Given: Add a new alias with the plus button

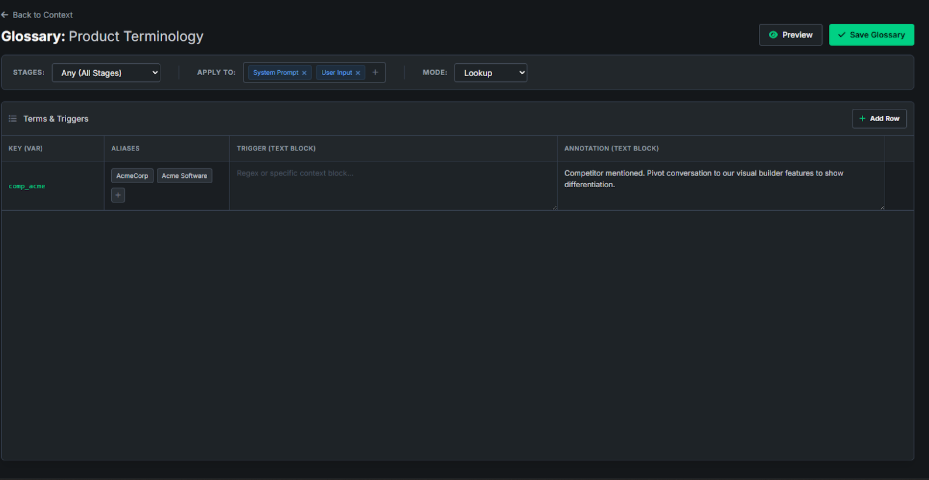Looking at the screenshot, I should tap(118, 195).
